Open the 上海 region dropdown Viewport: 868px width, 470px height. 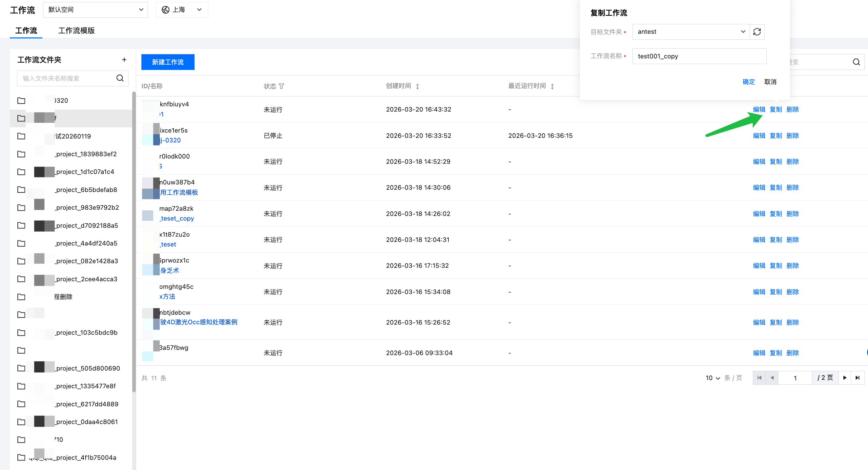click(182, 10)
